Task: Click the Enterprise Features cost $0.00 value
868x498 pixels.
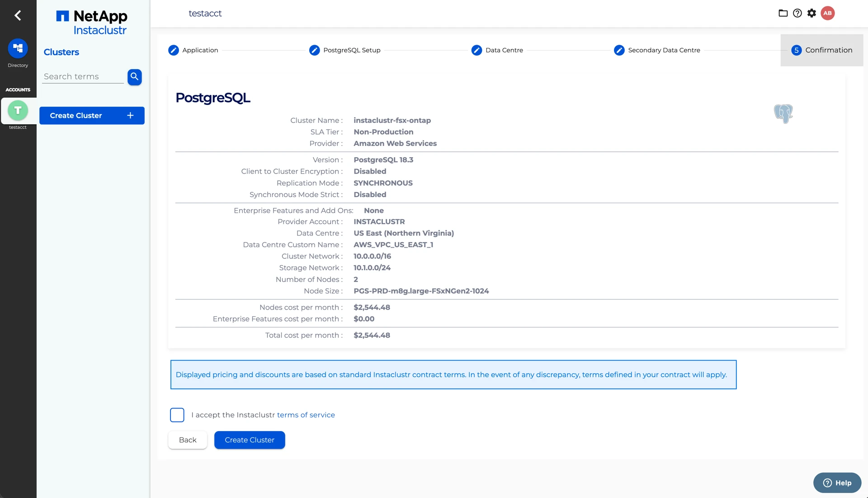Action: click(364, 319)
